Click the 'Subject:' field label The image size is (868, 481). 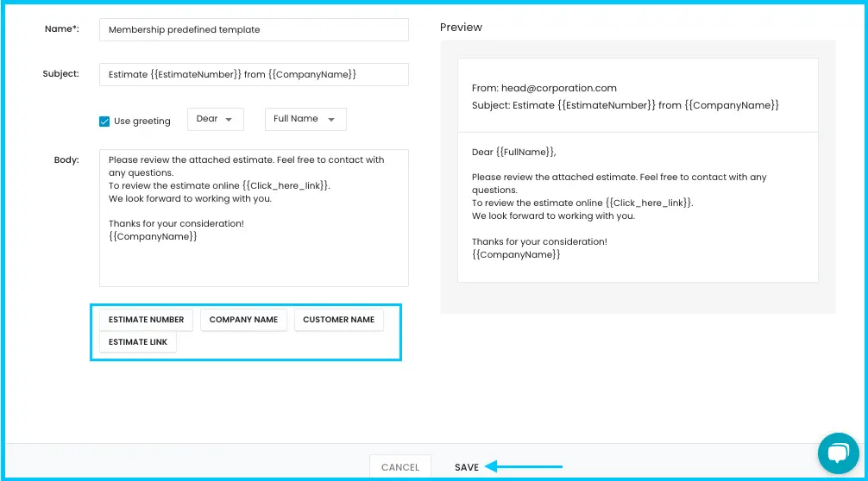pyautogui.click(x=61, y=73)
